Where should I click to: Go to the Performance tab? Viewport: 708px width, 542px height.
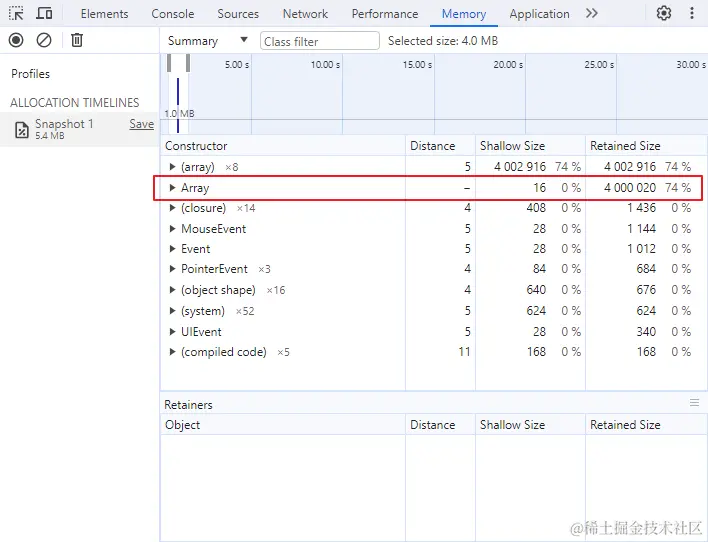(x=385, y=14)
